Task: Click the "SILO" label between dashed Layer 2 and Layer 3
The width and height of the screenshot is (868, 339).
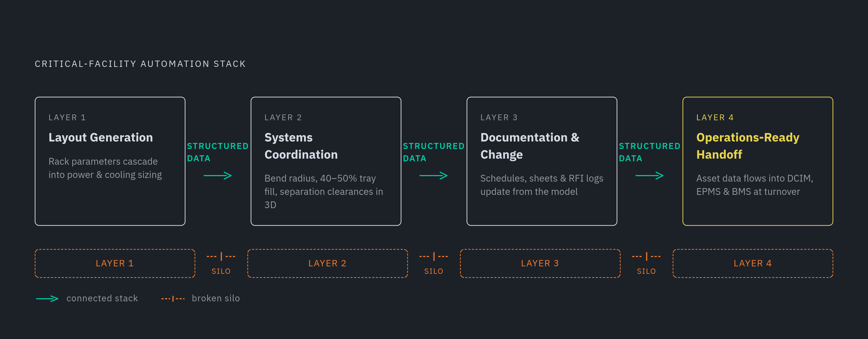Action: point(434,271)
